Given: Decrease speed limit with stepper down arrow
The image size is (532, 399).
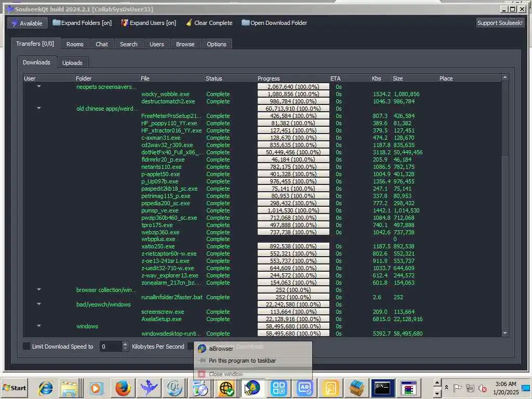Looking at the screenshot, I should (125, 349).
